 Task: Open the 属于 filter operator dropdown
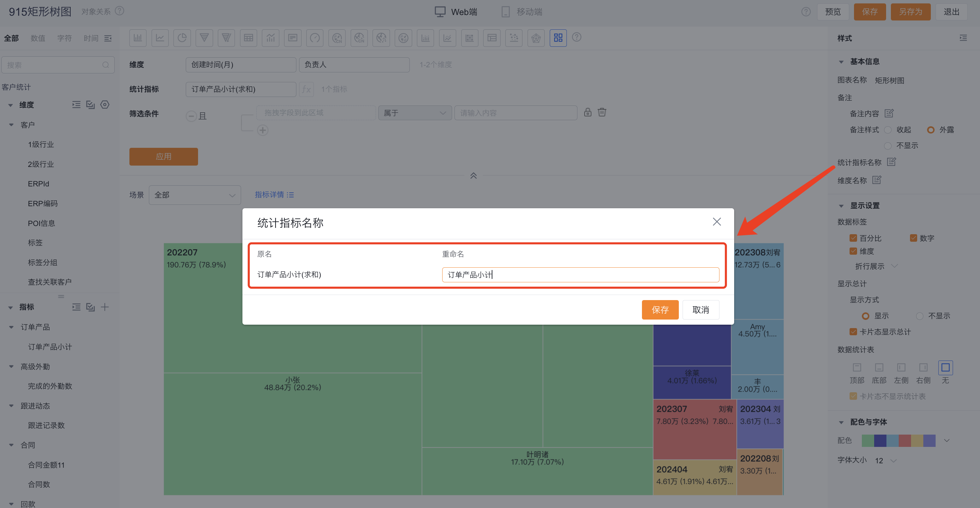click(x=415, y=113)
